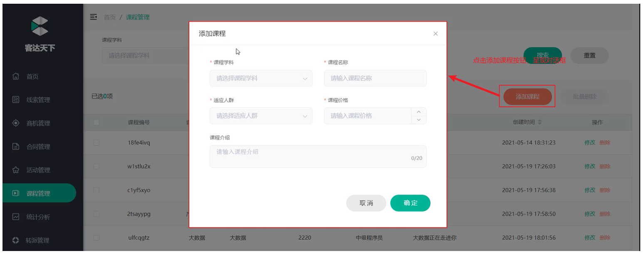Image resolution: width=644 pixels, height=256 pixels.
Task: Click the 中级程序员 cell
Action: (x=369, y=238)
